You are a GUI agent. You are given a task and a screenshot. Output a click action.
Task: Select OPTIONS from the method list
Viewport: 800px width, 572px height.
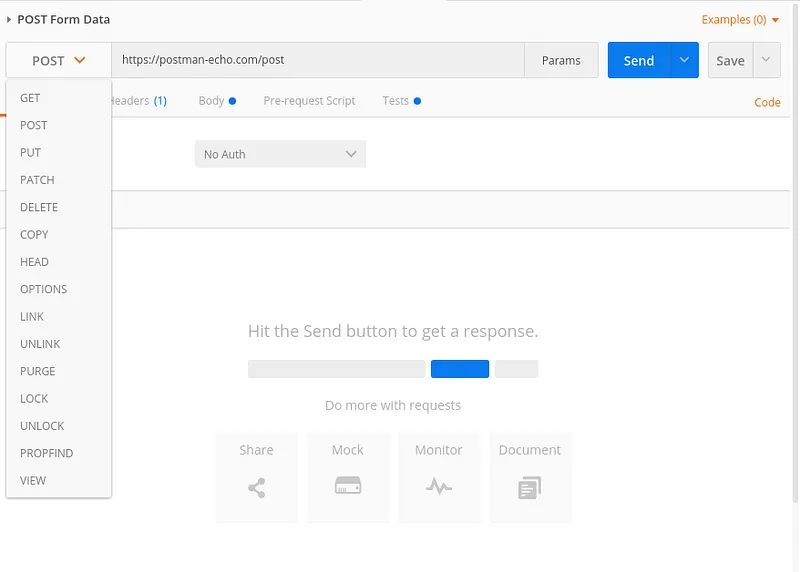tap(59, 289)
